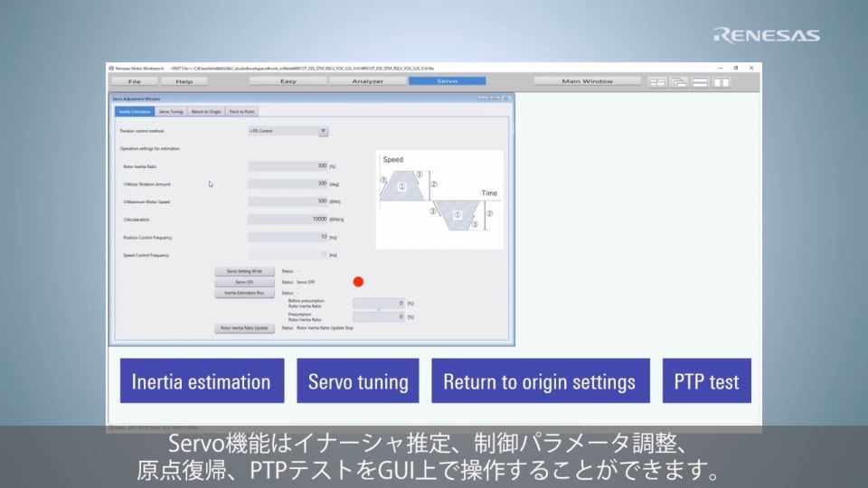
Task: Select the Inertia Estimation tab
Action: [x=135, y=111]
